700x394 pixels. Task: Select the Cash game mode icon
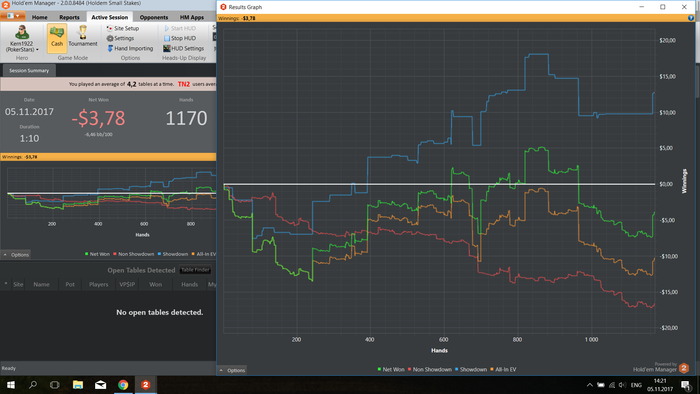[57, 36]
